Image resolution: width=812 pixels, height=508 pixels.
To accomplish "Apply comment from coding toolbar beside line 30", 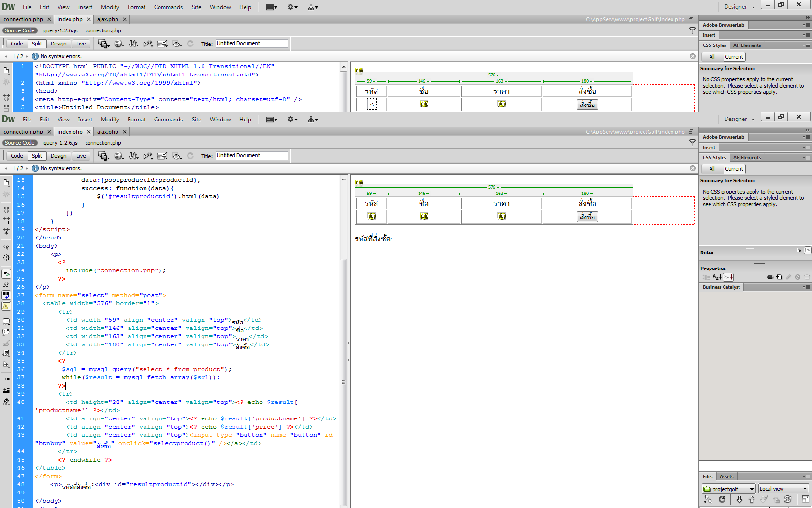I will pos(6,321).
